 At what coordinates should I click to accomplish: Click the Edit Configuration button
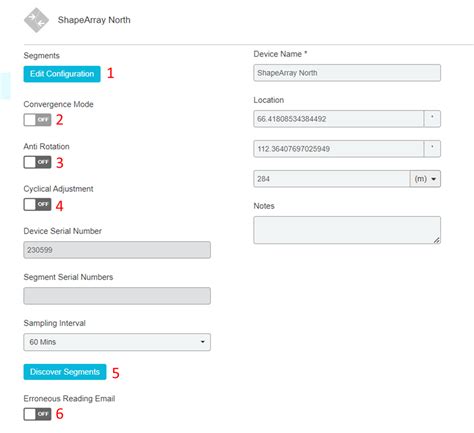(62, 74)
